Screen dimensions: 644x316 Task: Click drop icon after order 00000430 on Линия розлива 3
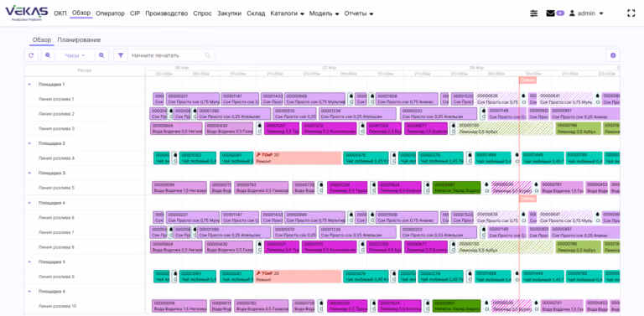coord(259,126)
